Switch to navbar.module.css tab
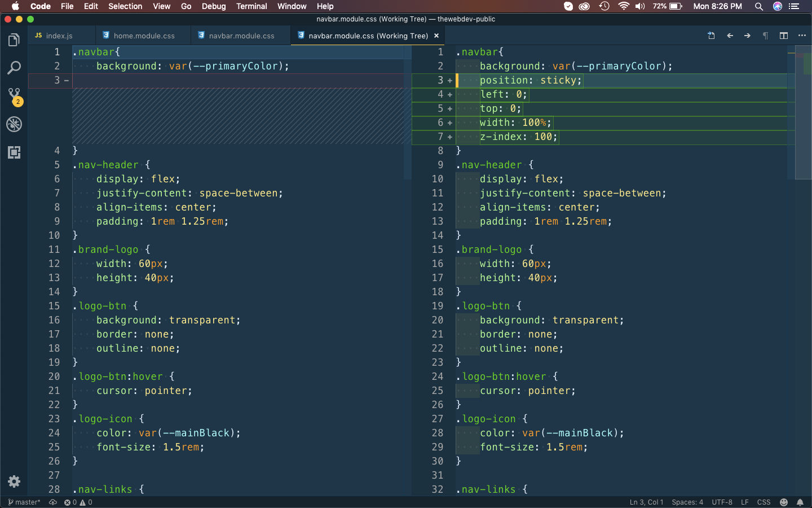Screen dimensions: 812x508 click(241, 36)
